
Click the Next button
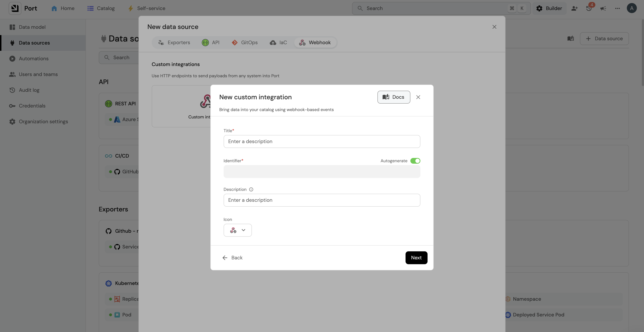416,258
